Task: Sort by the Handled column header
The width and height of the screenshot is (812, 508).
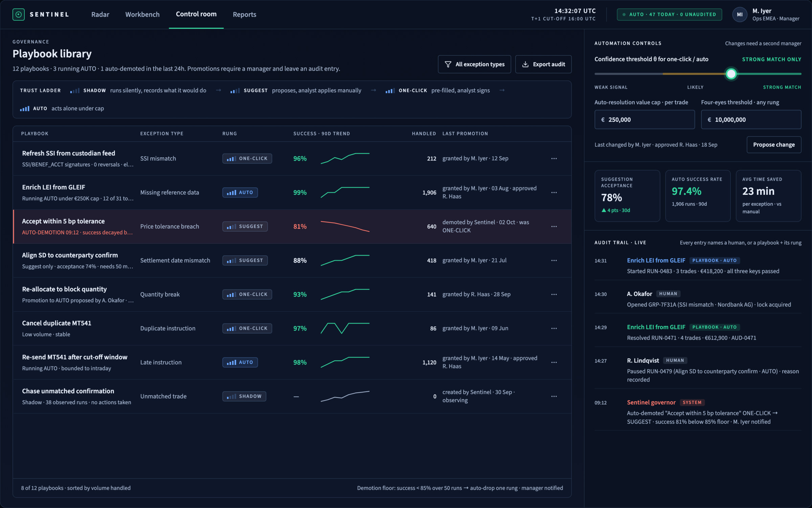Action: pos(424,134)
